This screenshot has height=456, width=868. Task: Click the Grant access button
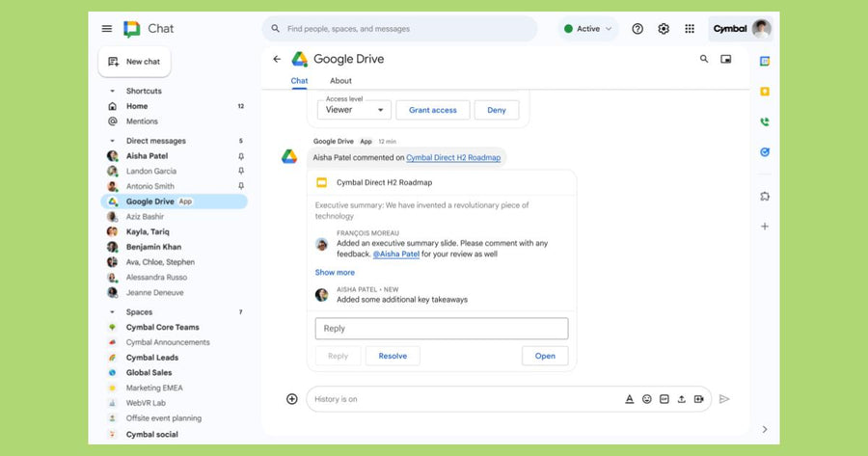click(x=433, y=110)
